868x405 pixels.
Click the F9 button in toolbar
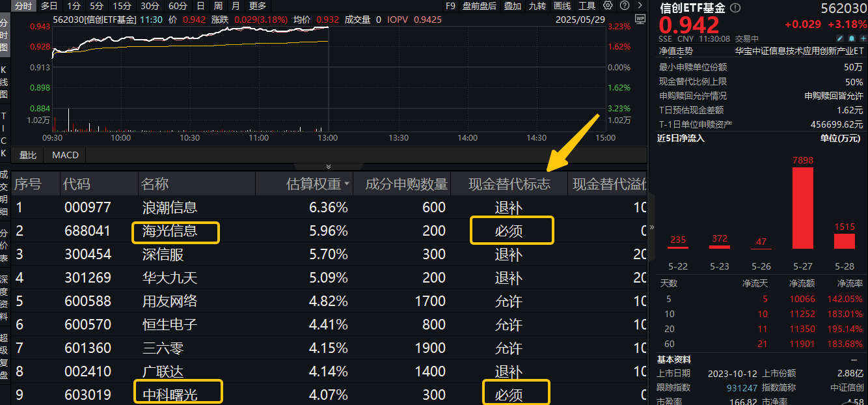click(450, 6)
